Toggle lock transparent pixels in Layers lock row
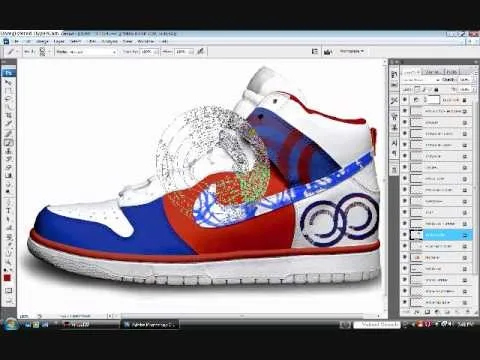 tap(417, 89)
